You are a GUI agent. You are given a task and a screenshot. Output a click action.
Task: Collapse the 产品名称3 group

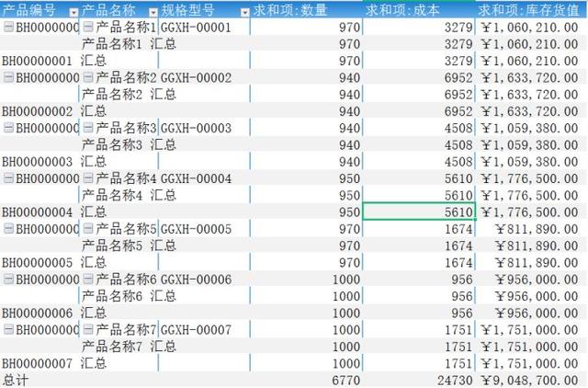88,128
